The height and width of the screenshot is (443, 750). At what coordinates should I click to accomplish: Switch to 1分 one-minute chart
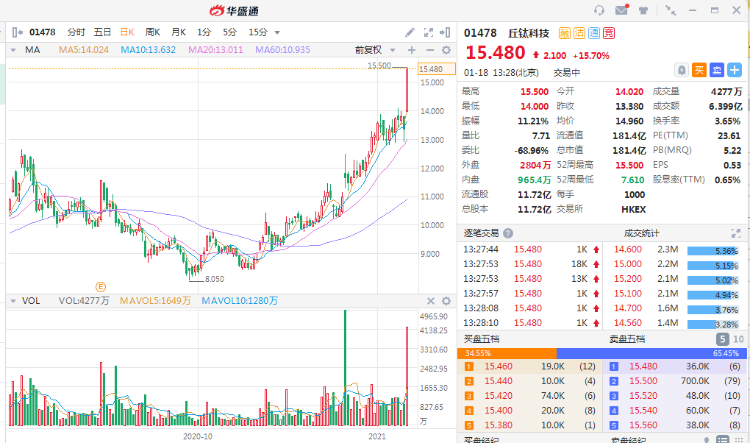pyautogui.click(x=204, y=32)
